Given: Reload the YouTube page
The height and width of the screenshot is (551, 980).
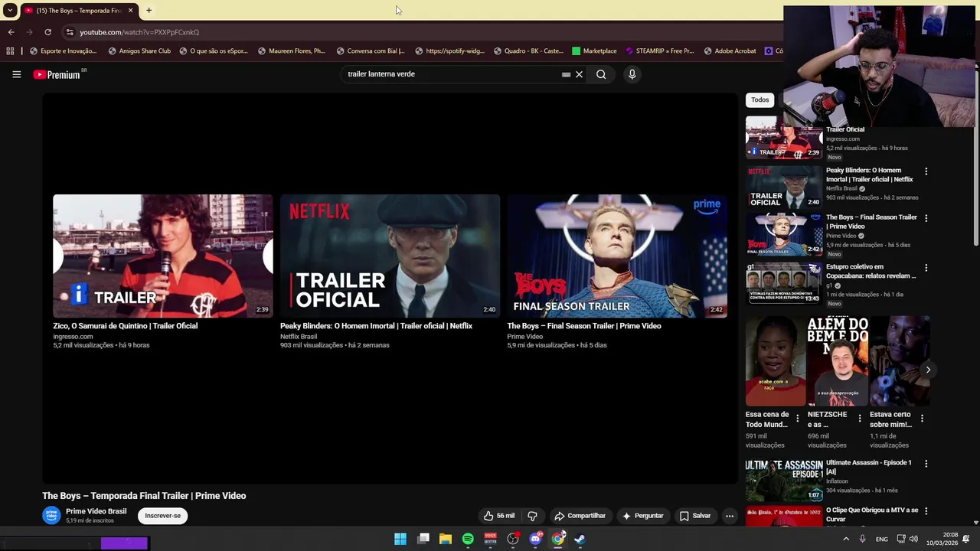Looking at the screenshot, I should click(x=47, y=32).
